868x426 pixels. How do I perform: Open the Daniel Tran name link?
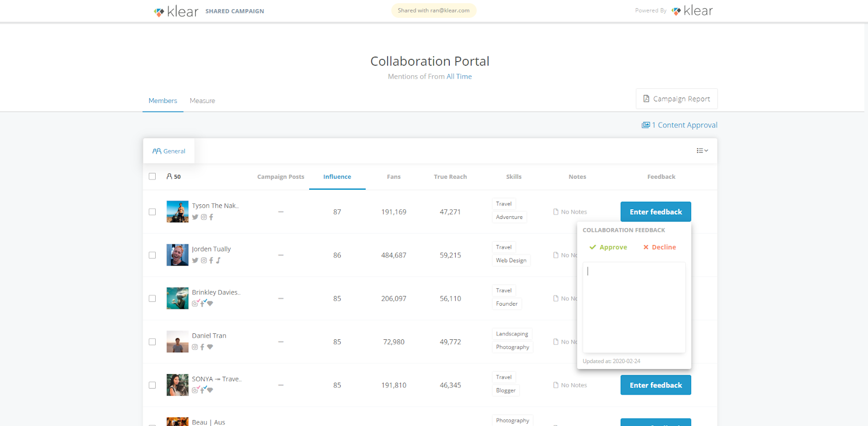click(x=209, y=336)
